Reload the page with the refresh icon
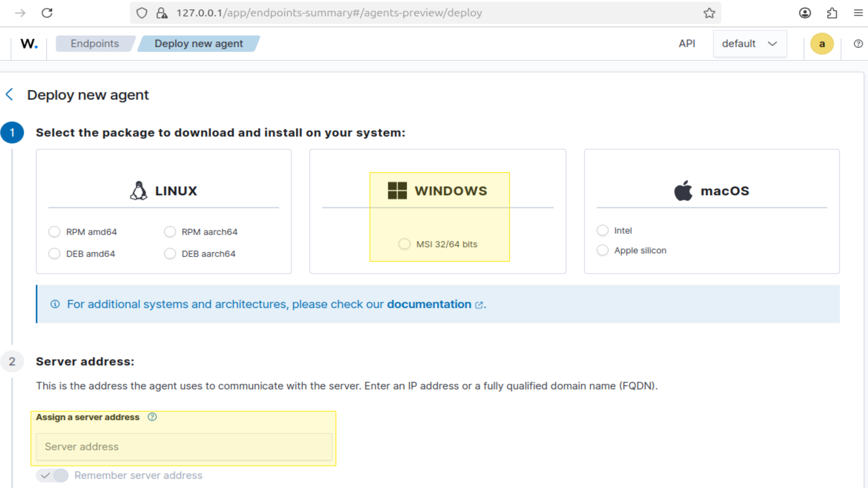Viewport: 868px width, 488px height. coord(47,13)
